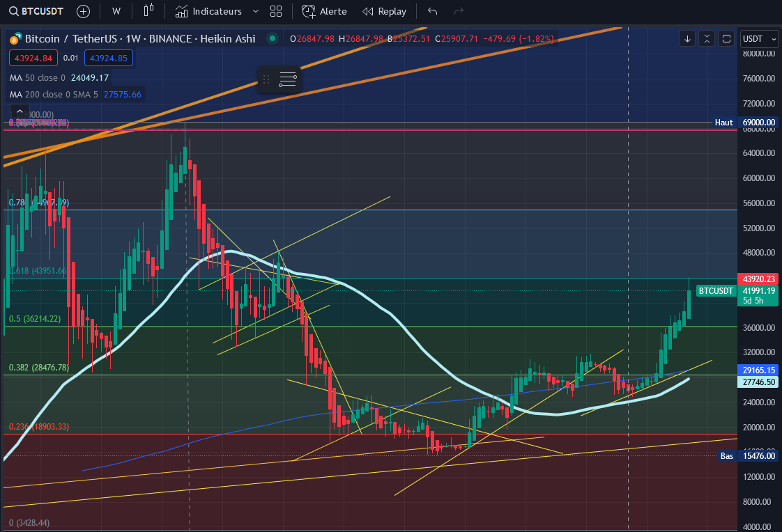782x532 pixels.
Task: Select the MA 50 close indicator legend
Action: pos(38,78)
